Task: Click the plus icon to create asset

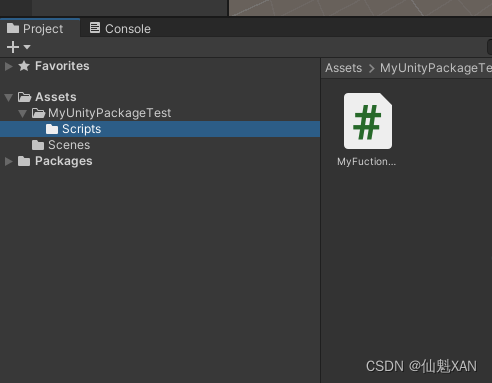Action: [13, 47]
